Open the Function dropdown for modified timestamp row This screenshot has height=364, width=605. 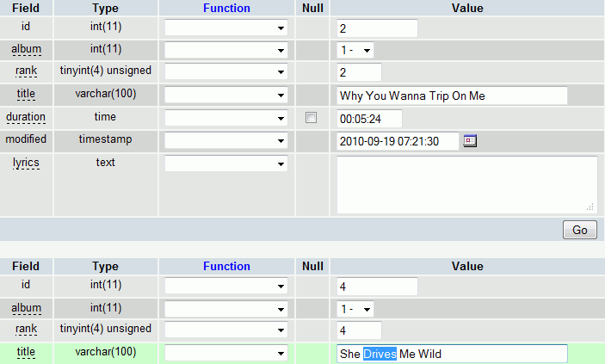click(226, 140)
